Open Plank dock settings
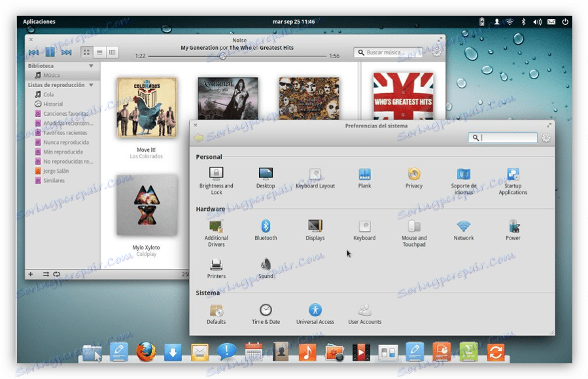Viewport: 588px width, 379px height. click(x=364, y=177)
